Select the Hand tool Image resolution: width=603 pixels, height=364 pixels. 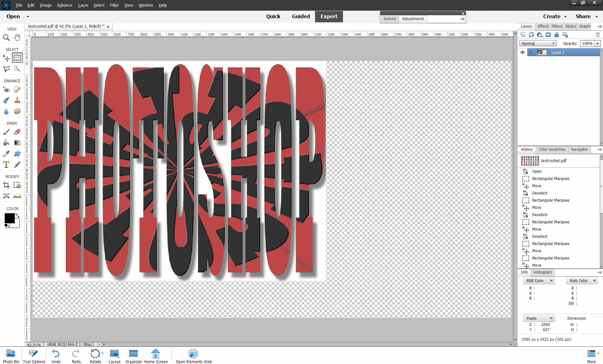pos(17,37)
